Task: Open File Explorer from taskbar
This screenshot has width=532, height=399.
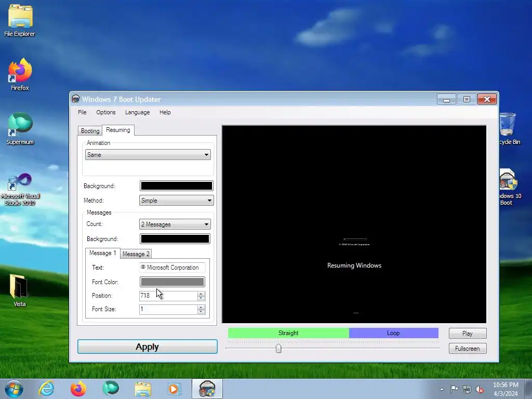Action: [x=143, y=389]
